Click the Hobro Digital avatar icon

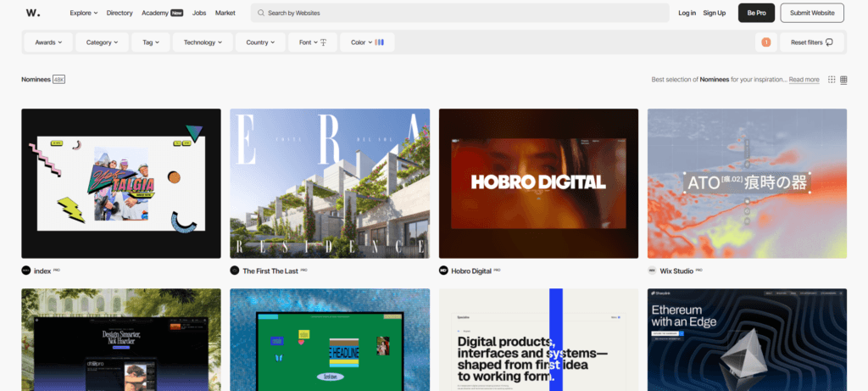click(443, 271)
